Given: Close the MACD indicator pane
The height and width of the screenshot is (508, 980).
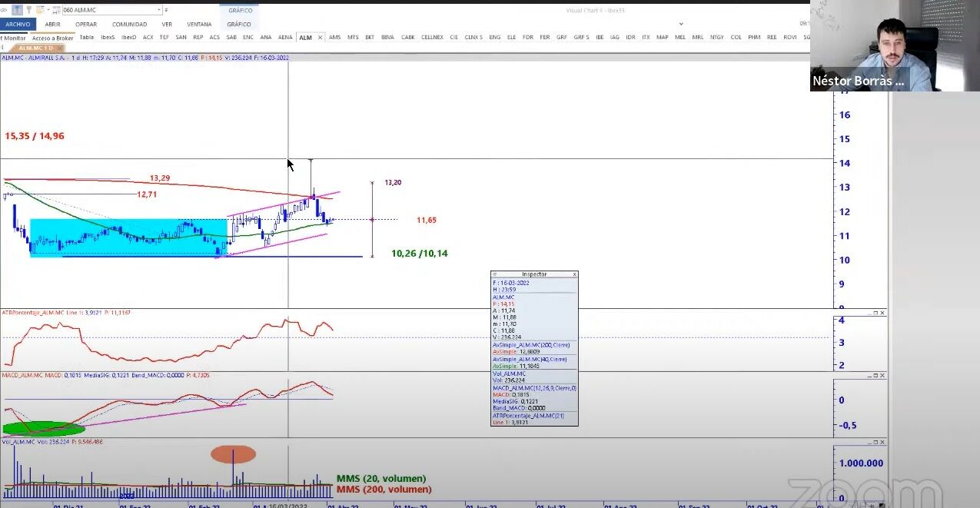Looking at the screenshot, I should pos(882,376).
